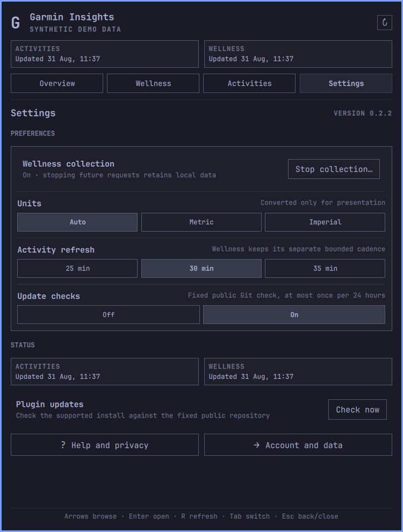Choose Metric units
The image size is (403, 532).
tap(201, 222)
